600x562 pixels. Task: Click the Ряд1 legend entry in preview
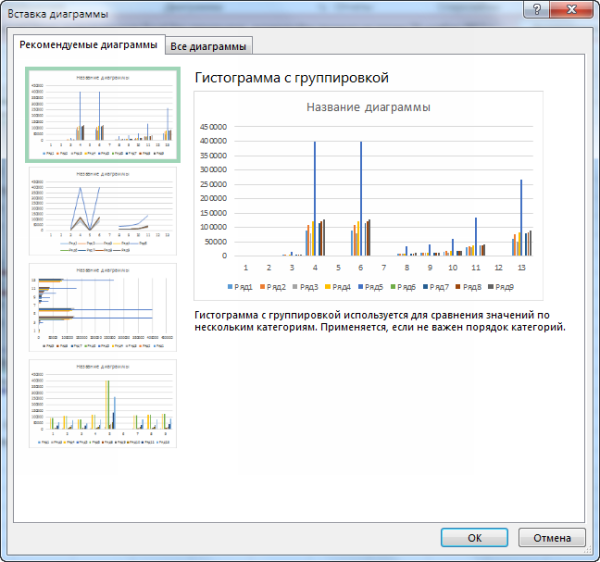click(x=241, y=287)
